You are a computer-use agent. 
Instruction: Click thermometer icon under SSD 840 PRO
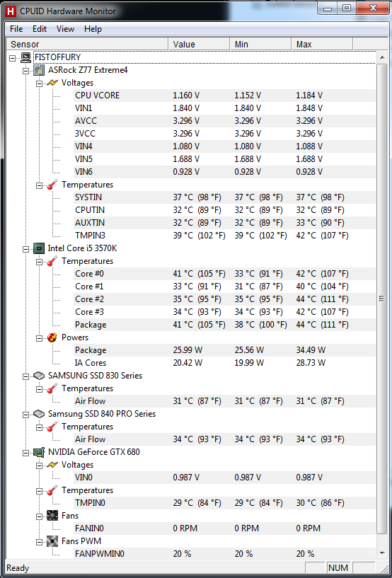click(x=53, y=427)
